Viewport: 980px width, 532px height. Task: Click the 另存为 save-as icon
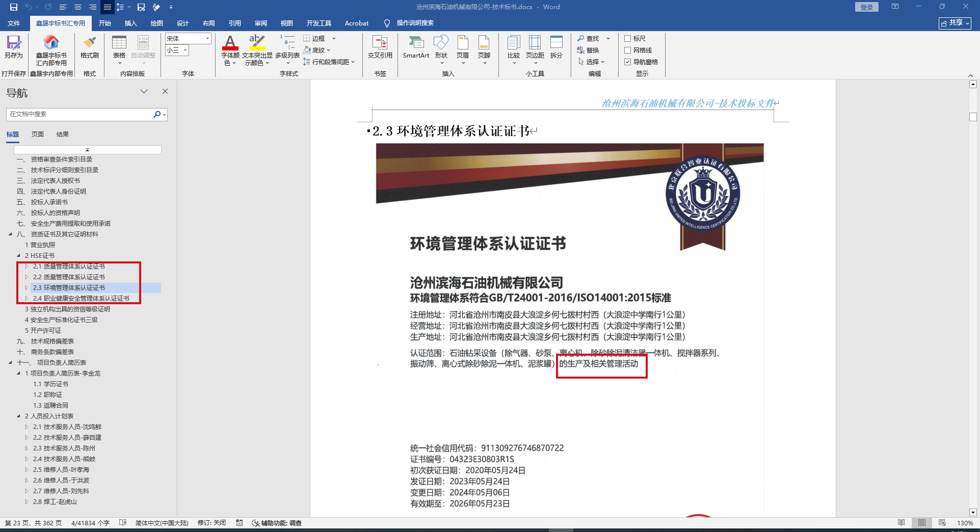point(14,47)
